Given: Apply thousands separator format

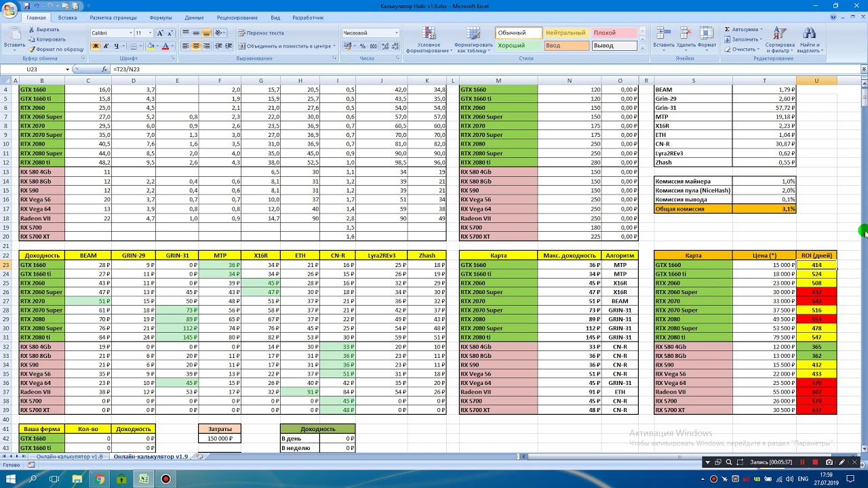Looking at the screenshot, I should coord(373,46).
